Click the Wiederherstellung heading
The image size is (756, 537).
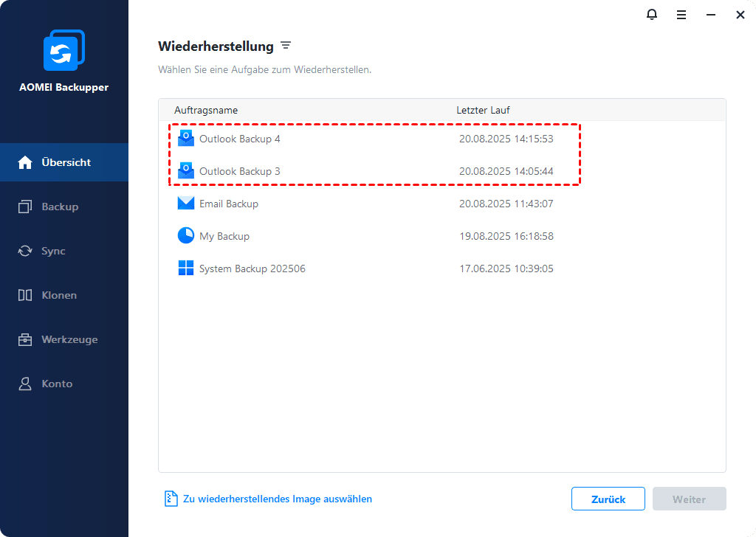tap(216, 46)
